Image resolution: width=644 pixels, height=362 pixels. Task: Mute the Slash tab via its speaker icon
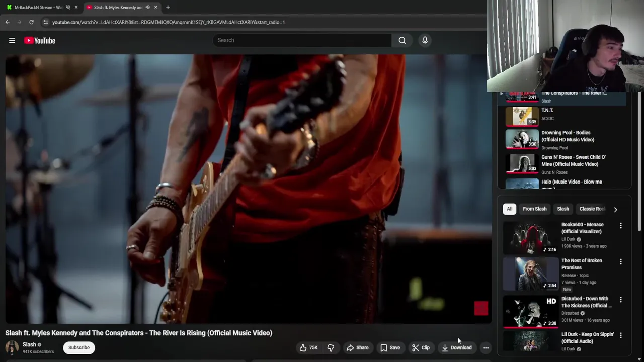tap(147, 7)
